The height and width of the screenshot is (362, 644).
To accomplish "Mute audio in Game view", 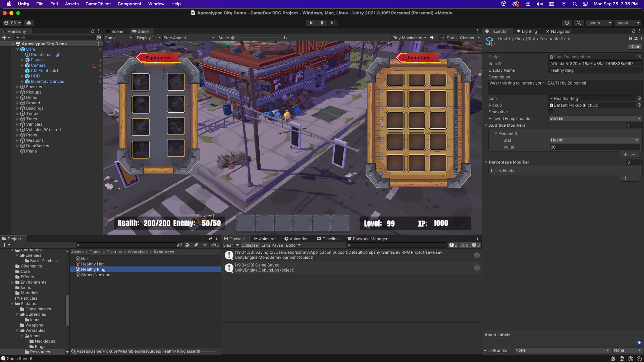I will (x=432, y=38).
